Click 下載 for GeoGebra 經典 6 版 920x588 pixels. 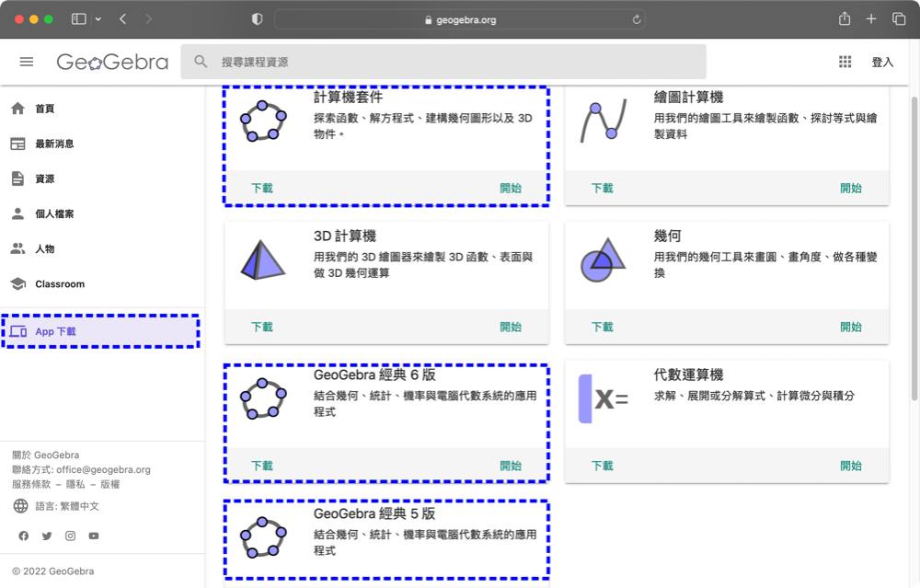pos(262,466)
